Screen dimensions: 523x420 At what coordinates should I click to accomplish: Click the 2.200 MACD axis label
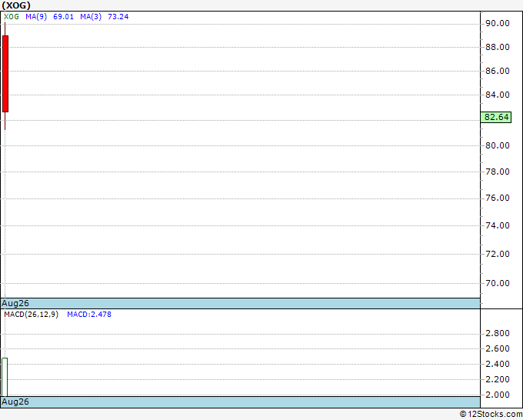click(498, 379)
